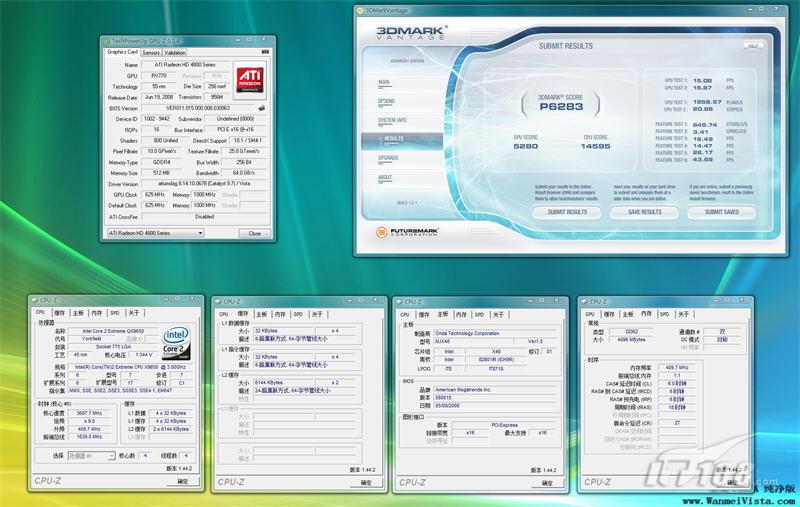This screenshot has height=507, width=800.
Task: Go to ABOUT in 3DMark Vantage sidebar
Action: 385,178
